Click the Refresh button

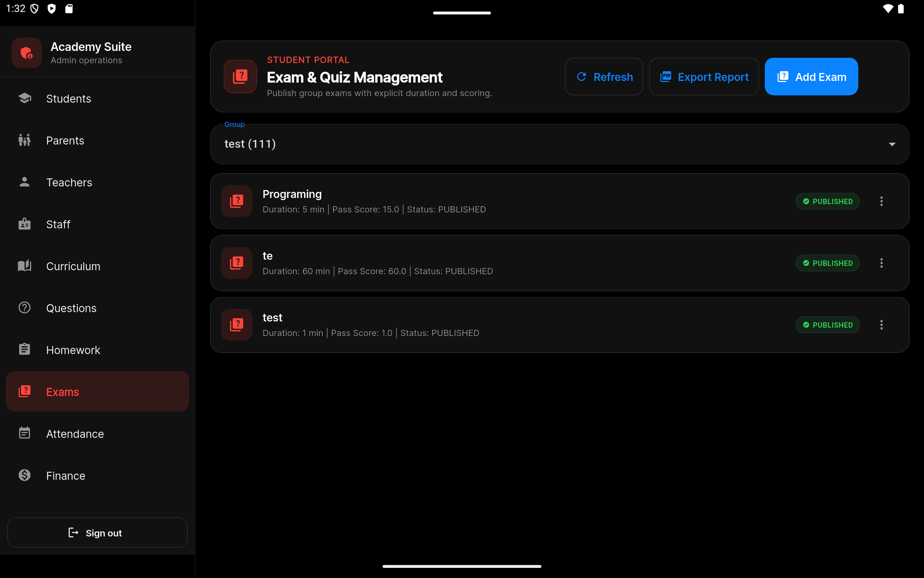(x=603, y=77)
